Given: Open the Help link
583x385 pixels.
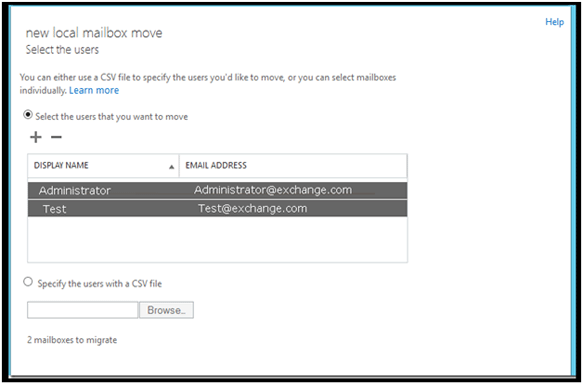Looking at the screenshot, I should tap(554, 22).
